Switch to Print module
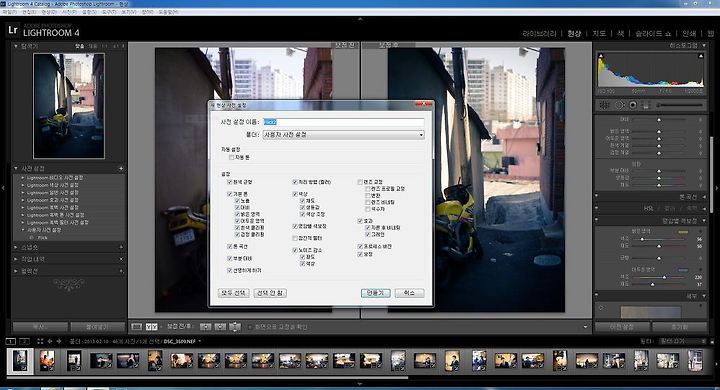Image resolution: width=720 pixels, height=390 pixels. [689, 34]
